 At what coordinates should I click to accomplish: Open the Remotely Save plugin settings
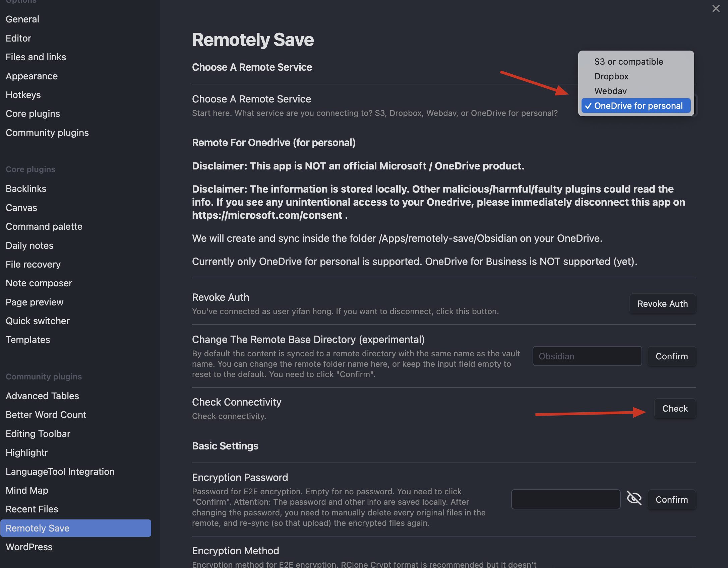(37, 528)
